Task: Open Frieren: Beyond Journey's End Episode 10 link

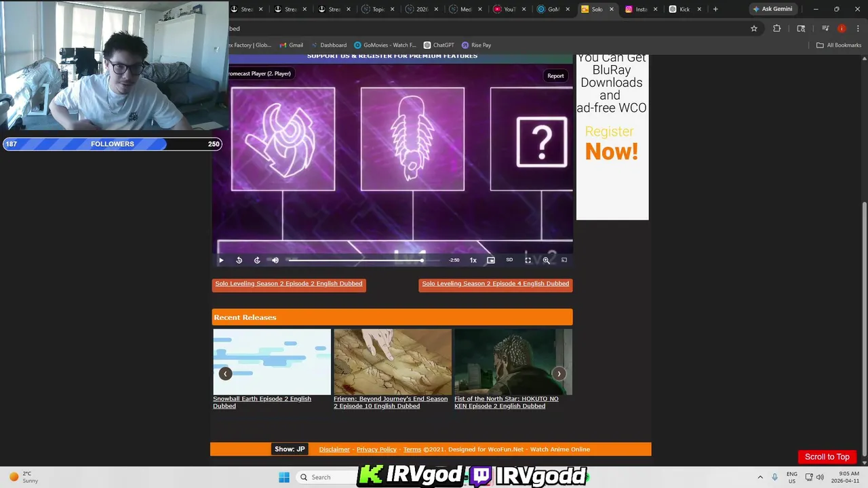Action: point(391,403)
